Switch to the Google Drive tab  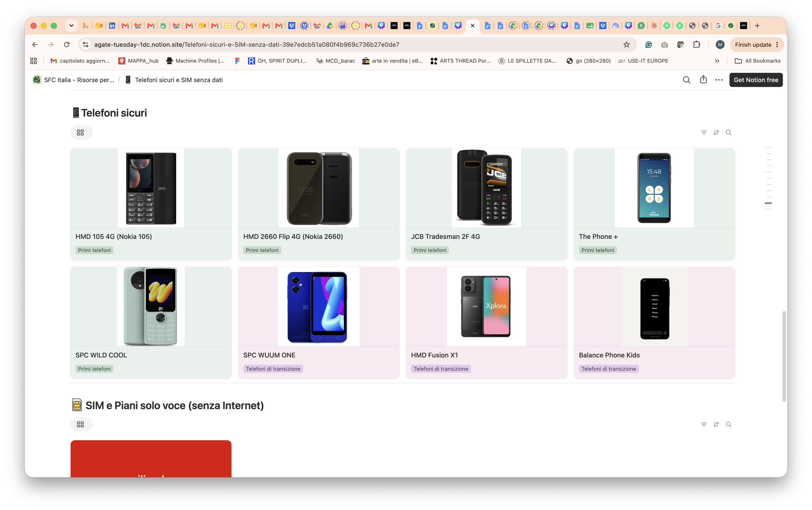point(330,26)
